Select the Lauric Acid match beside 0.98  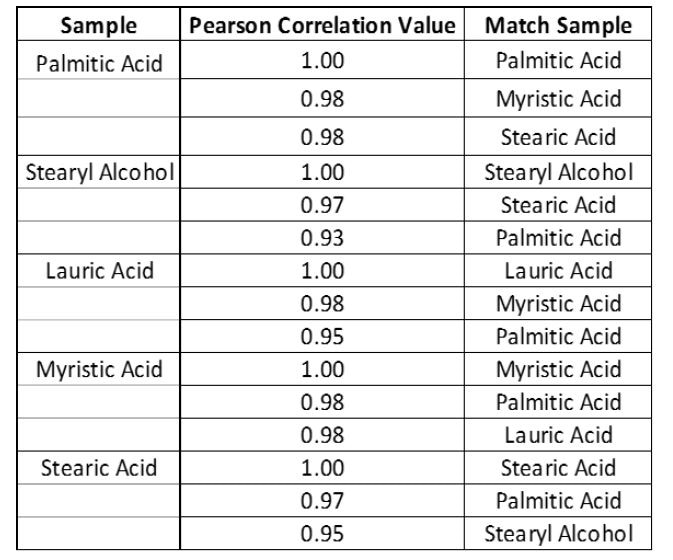click(x=558, y=435)
